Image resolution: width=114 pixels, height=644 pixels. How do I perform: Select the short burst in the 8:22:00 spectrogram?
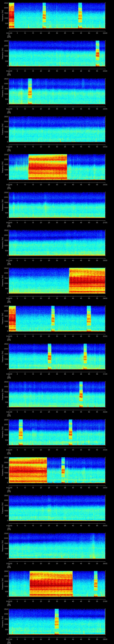tap(97, 53)
